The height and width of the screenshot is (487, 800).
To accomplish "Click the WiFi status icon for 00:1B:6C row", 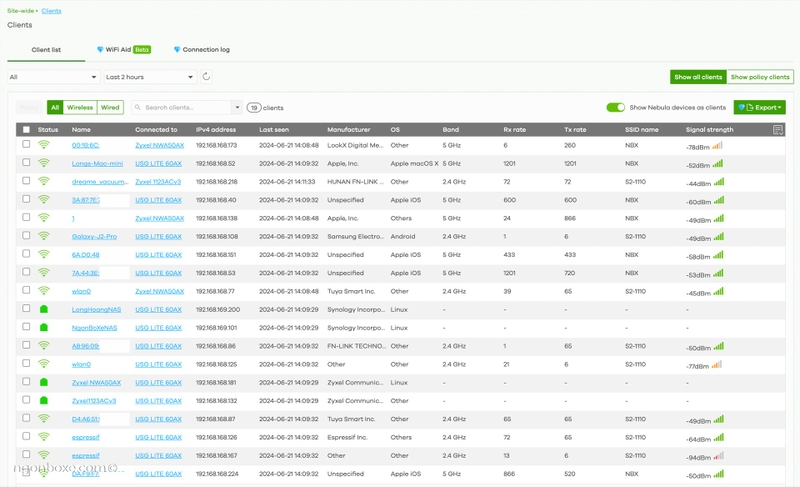I will click(44, 145).
